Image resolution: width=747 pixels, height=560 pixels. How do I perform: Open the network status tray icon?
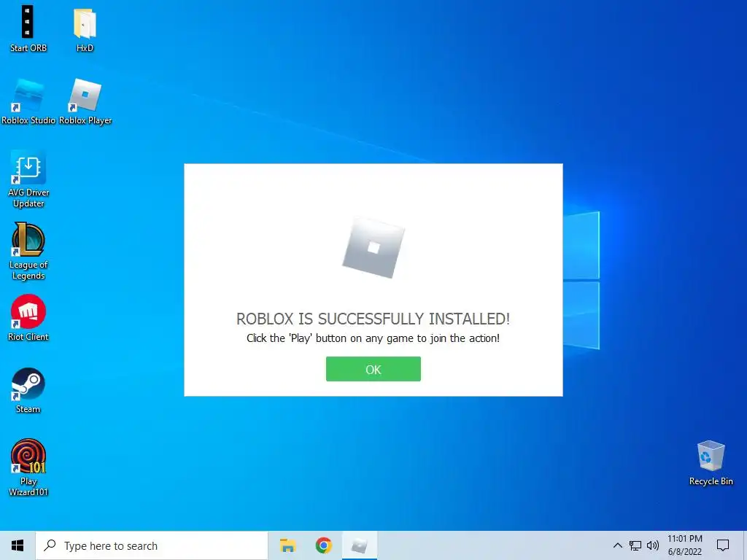(x=635, y=545)
